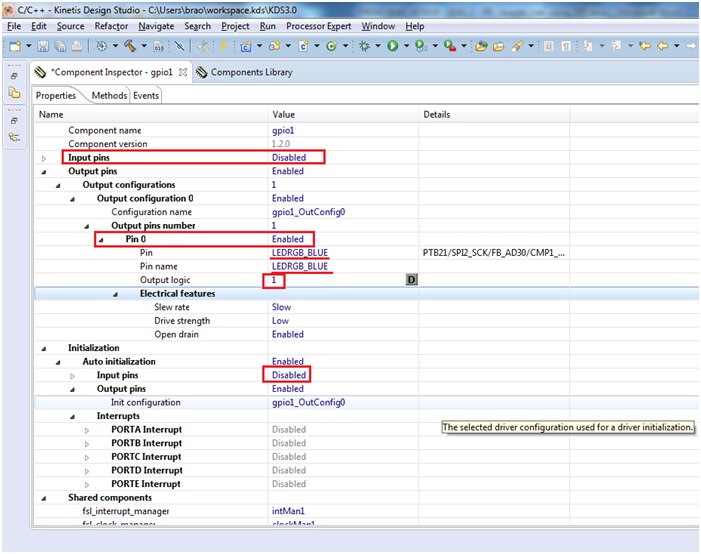This screenshot has height=554, width=701.
Task: Click the New C project icon
Action: (245, 46)
